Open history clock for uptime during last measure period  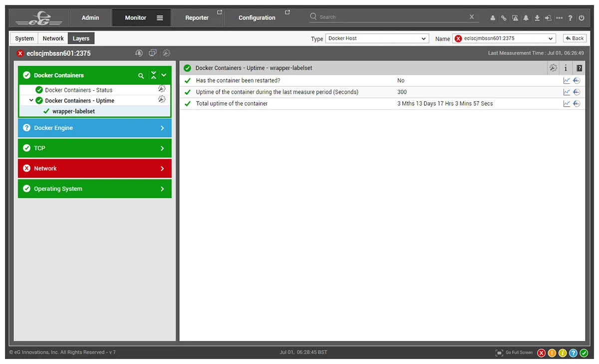[x=577, y=92]
